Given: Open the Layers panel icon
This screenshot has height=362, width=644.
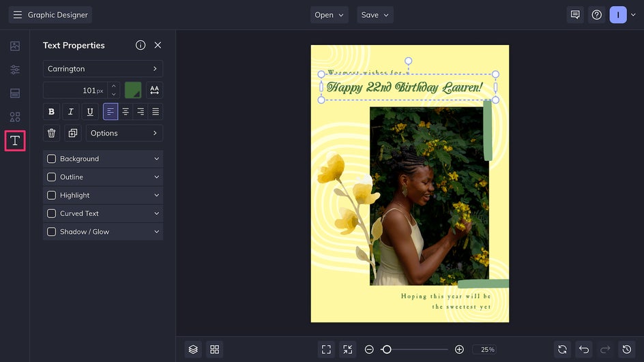Looking at the screenshot, I should (193, 349).
